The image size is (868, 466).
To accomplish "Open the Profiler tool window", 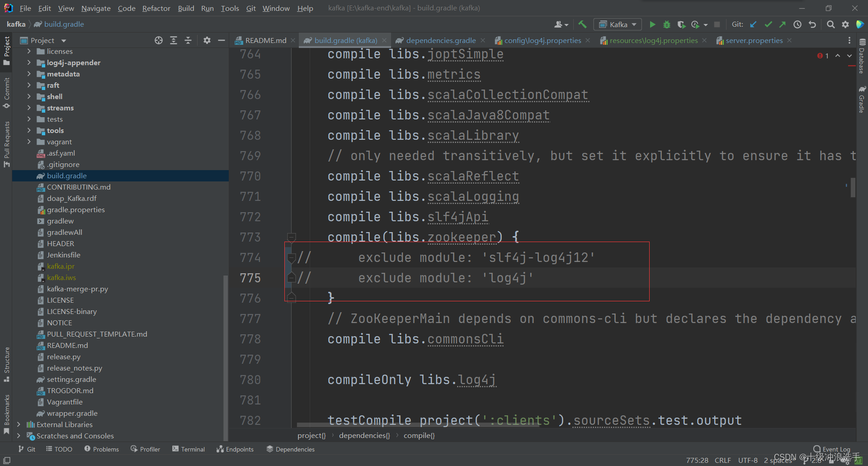I will click(x=146, y=449).
